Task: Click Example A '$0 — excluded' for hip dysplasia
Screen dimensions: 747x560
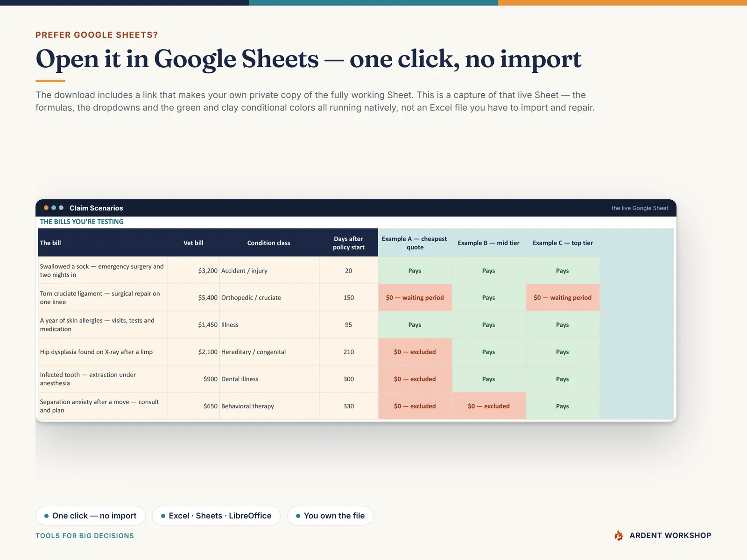Action: coord(415,352)
